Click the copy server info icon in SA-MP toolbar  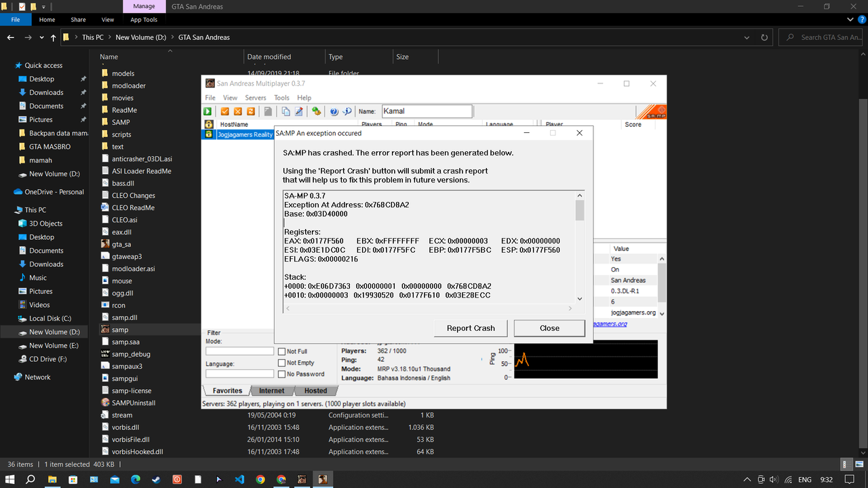point(285,111)
